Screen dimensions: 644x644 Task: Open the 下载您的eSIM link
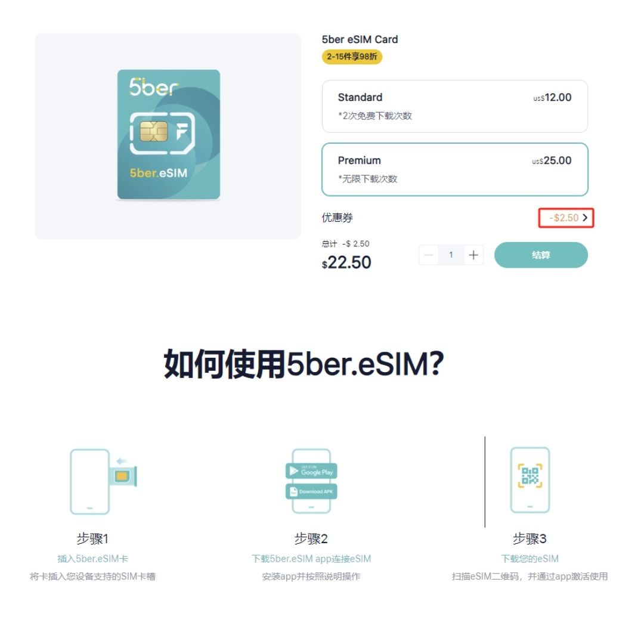coord(530,559)
